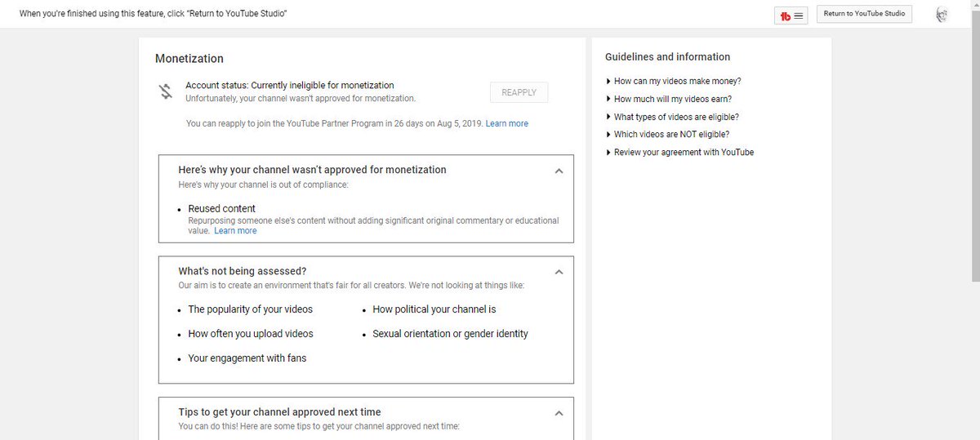Click the monetization dollar sign icon
The image size is (980, 440).
pos(165,91)
